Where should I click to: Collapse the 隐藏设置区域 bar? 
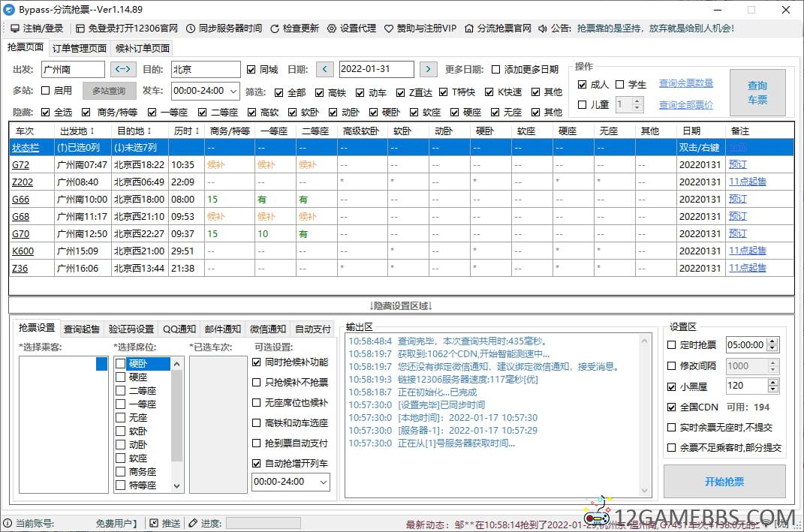(x=401, y=305)
